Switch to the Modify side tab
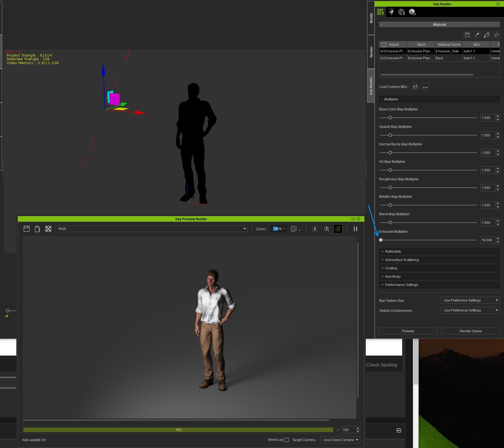 coord(371,18)
